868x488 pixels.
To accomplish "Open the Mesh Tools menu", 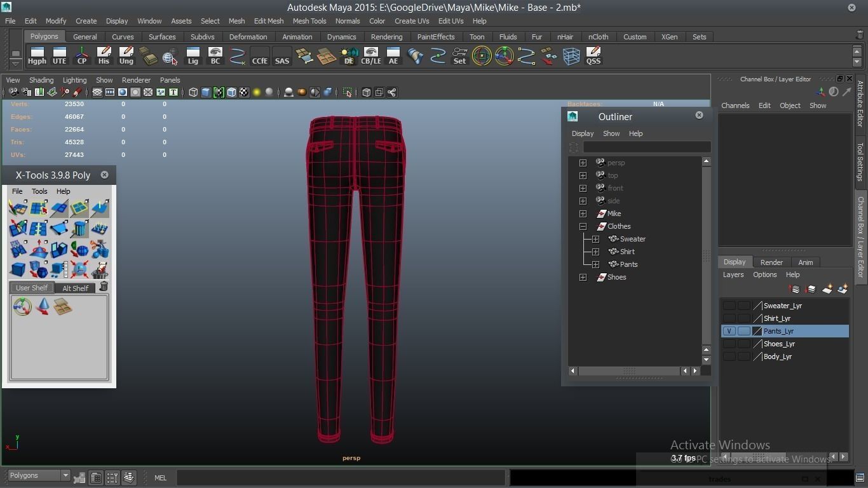I will (x=309, y=21).
